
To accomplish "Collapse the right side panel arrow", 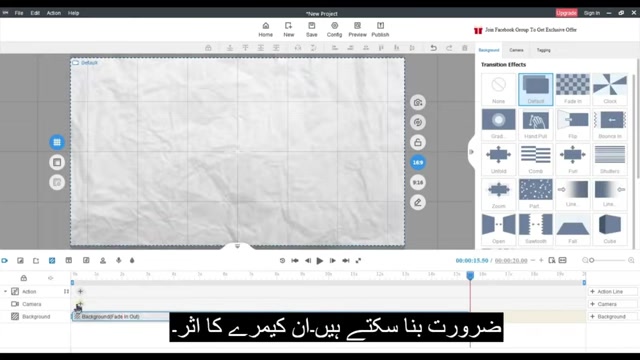I will pyautogui.click(x=471, y=152).
